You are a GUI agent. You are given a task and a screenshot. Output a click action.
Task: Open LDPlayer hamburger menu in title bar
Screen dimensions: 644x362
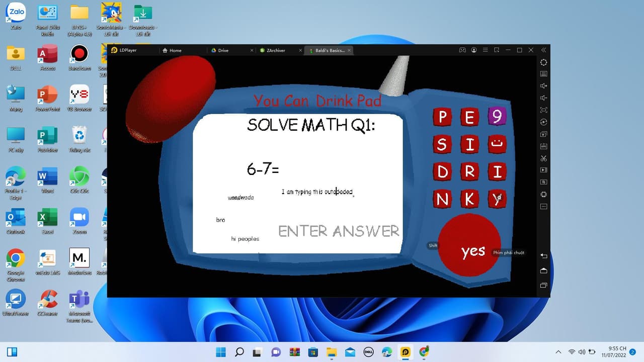click(x=486, y=50)
